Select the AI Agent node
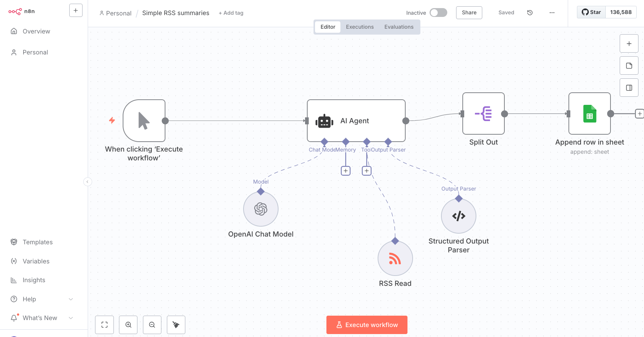Image resolution: width=644 pixels, height=337 pixels. (x=356, y=121)
